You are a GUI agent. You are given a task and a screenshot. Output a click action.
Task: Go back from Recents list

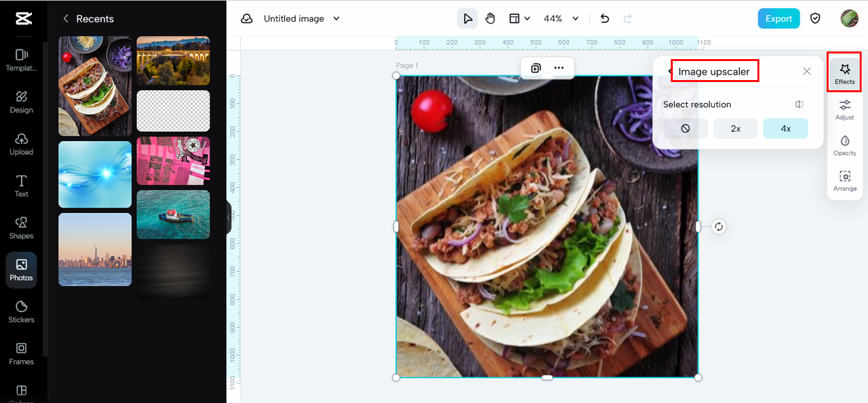tap(66, 19)
